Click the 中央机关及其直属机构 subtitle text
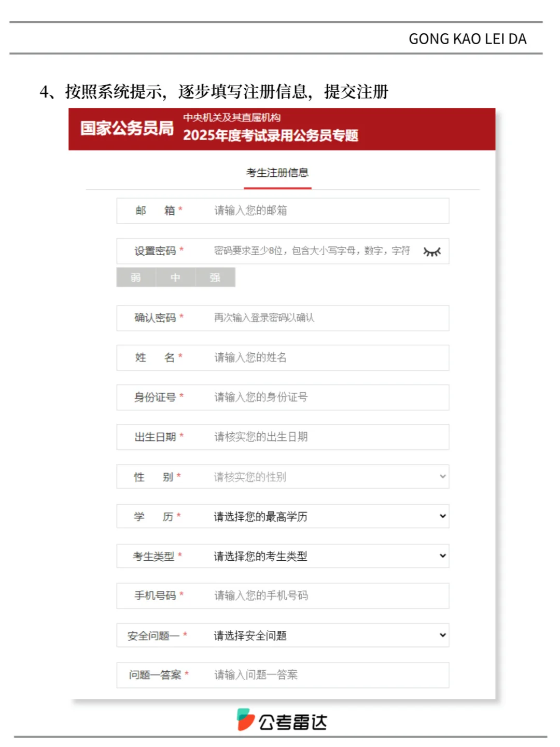Image resolution: width=560 pixels, height=747 pixels. point(232,118)
